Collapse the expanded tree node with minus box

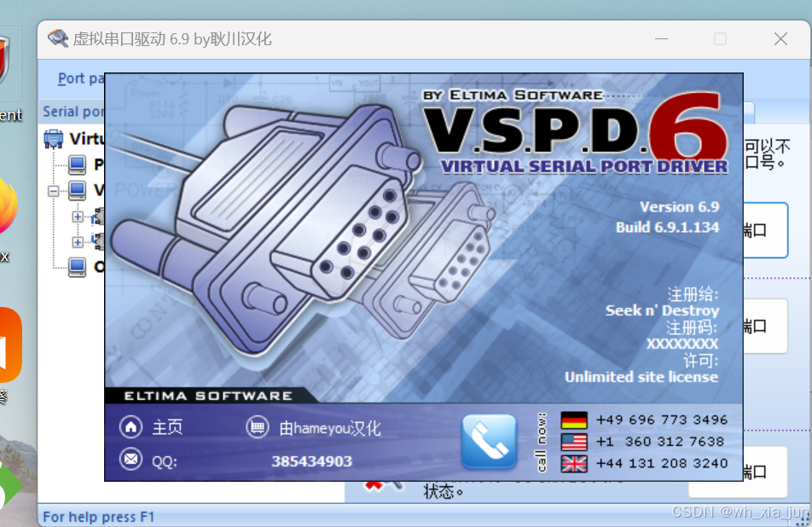click(54, 191)
